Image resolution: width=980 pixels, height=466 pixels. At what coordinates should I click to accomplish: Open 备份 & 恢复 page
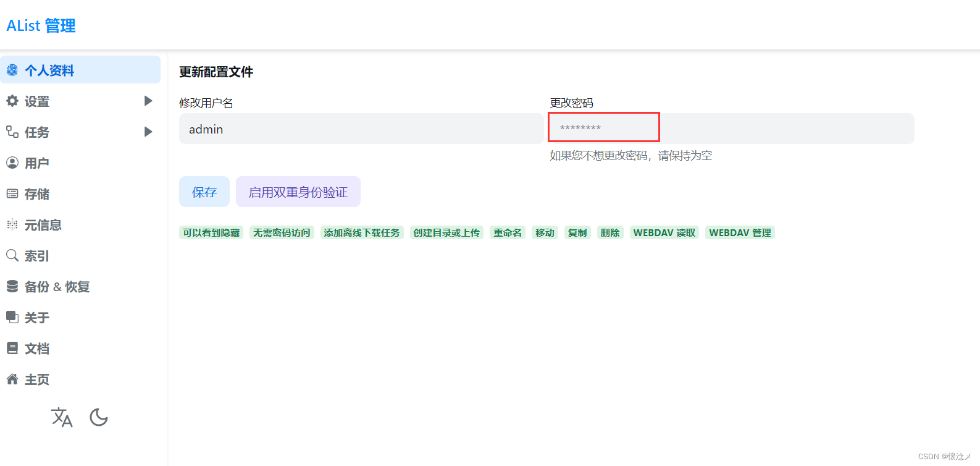click(x=80, y=286)
